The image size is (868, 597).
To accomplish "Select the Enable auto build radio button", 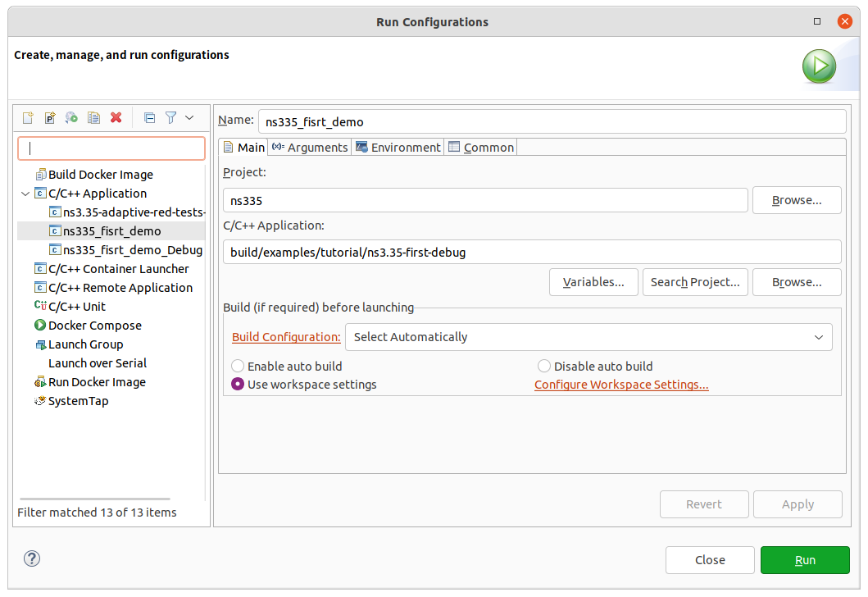I will [x=238, y=366].
